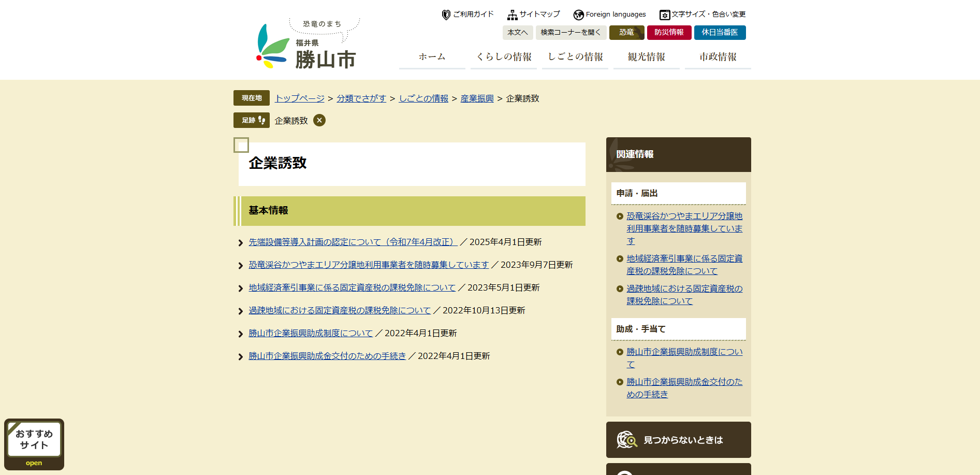Screen dimensions: 980x475
Task: Open 勝山市企業振興助成制度について link in main list
Action: coord(311,333)
